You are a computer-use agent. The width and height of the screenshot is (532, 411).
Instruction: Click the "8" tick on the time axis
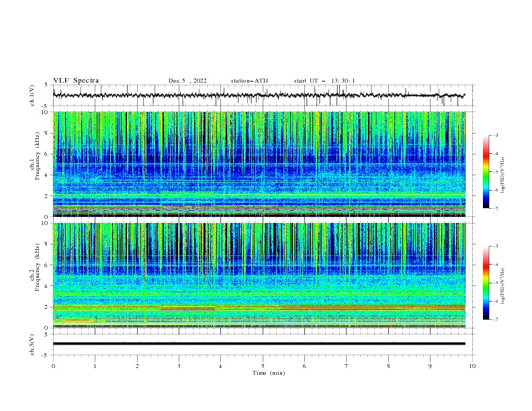pyautogui.click(x=388, y=366)
